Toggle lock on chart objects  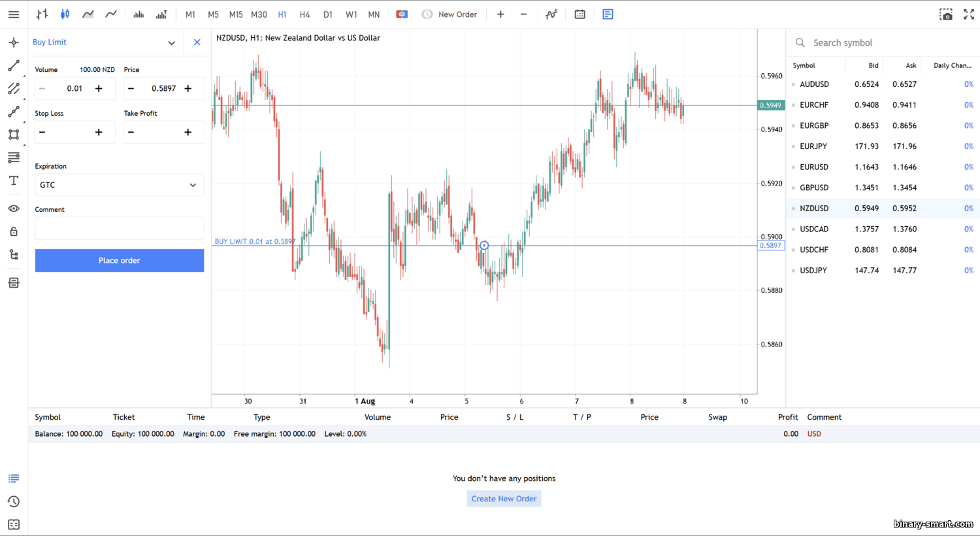point(14,231)
